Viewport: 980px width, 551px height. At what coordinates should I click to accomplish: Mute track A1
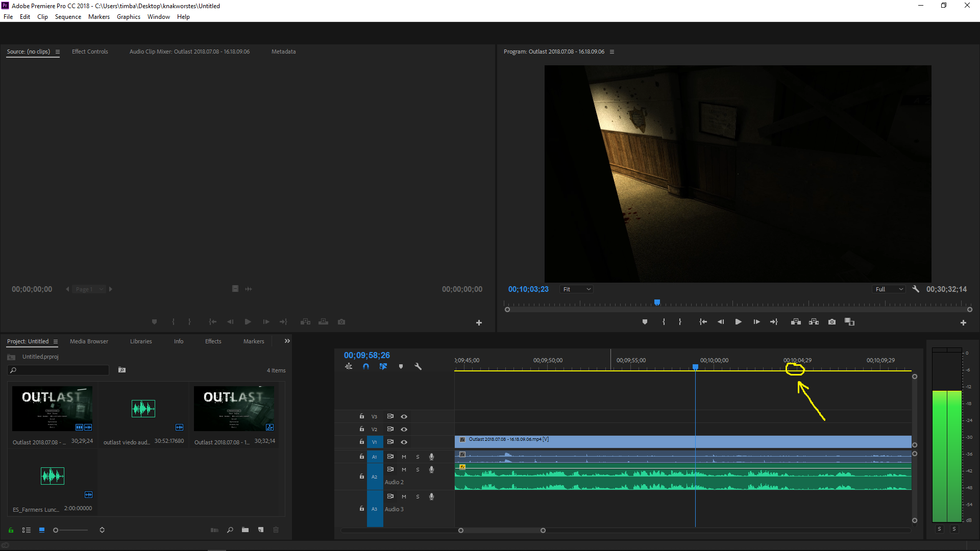coord(404,457)
